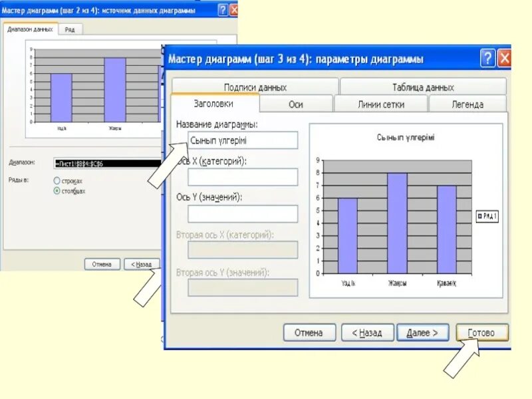The image size is (532, 399).
Task: Open the Оси tab
Action: point(296,104)
